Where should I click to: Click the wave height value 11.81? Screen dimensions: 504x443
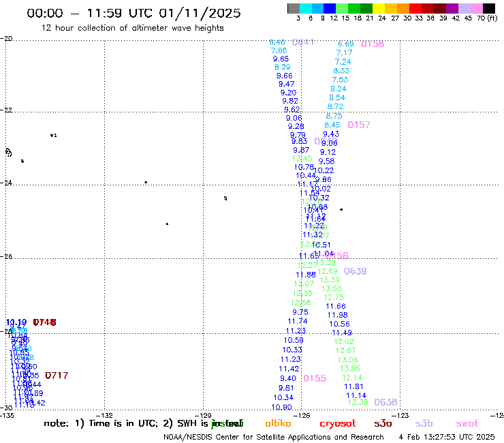click(x=353, y=386)
